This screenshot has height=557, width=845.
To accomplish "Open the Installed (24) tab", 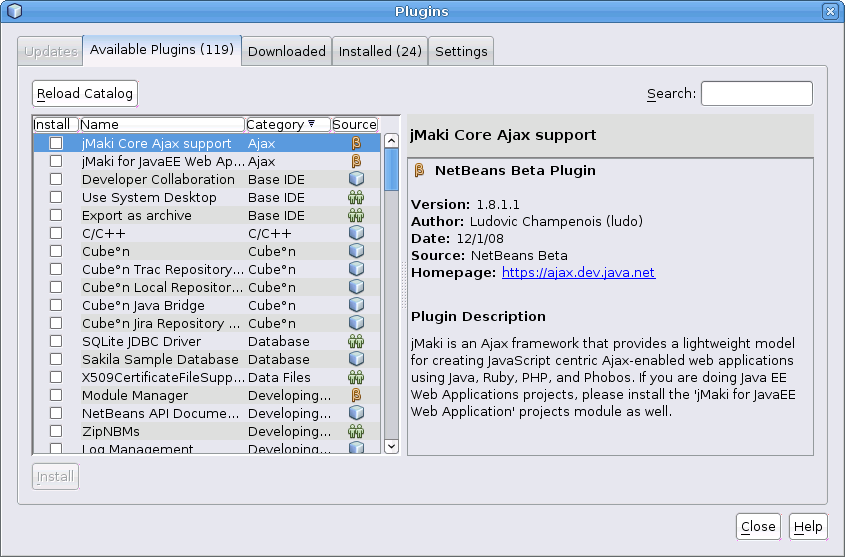I will [380, 51].
